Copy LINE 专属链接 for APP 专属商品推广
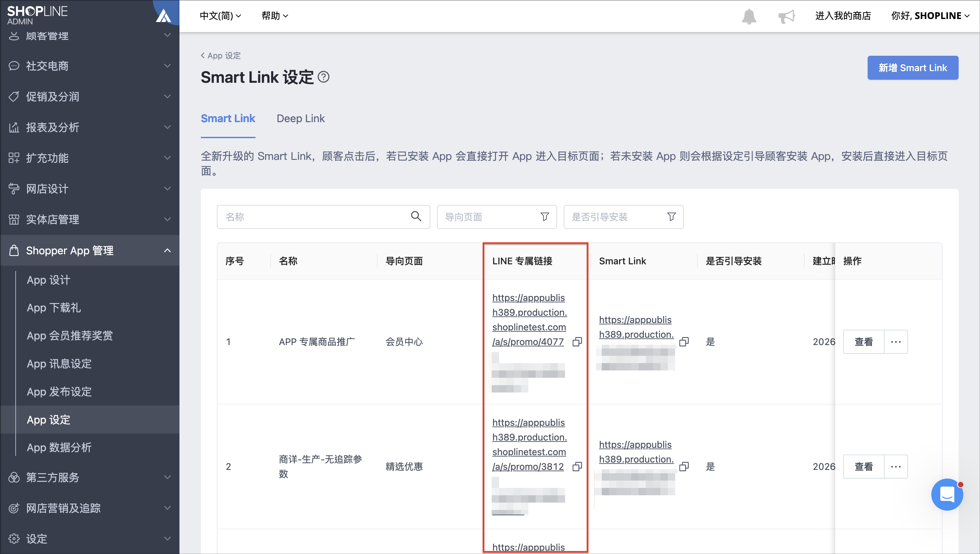980x554 pixels. pos(577,341)
